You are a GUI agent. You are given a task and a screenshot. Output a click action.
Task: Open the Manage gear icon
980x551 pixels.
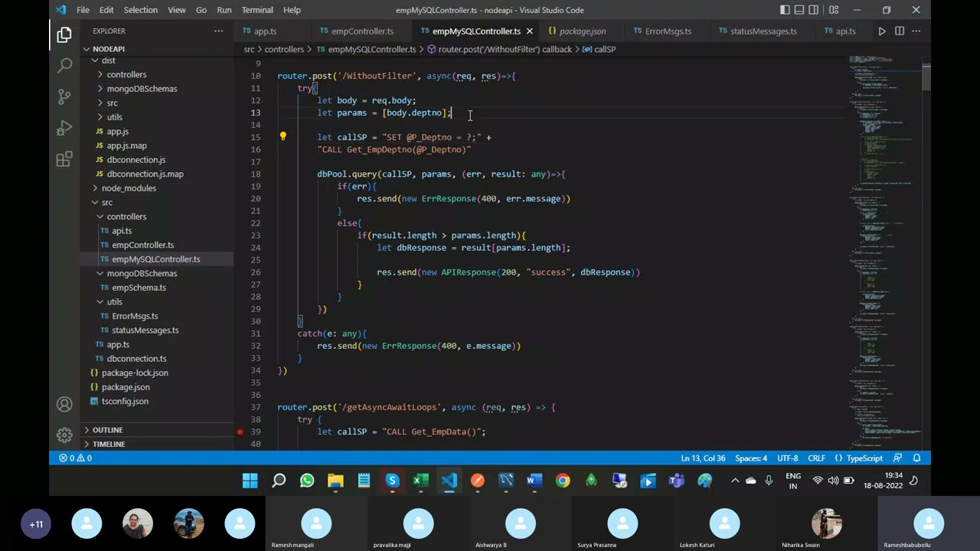coord(64,435)
